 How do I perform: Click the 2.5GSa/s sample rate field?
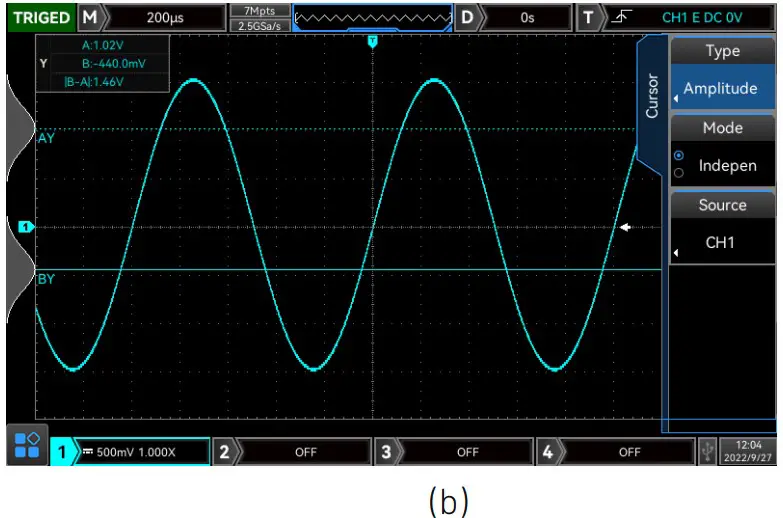click(x=260, y=25)
